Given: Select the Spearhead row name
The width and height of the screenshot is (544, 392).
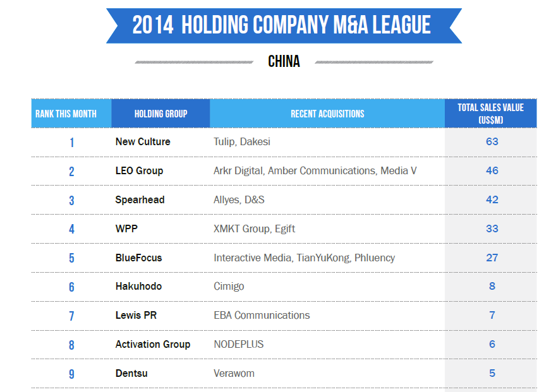Looking at the screenshot, I should coord(140,200).
